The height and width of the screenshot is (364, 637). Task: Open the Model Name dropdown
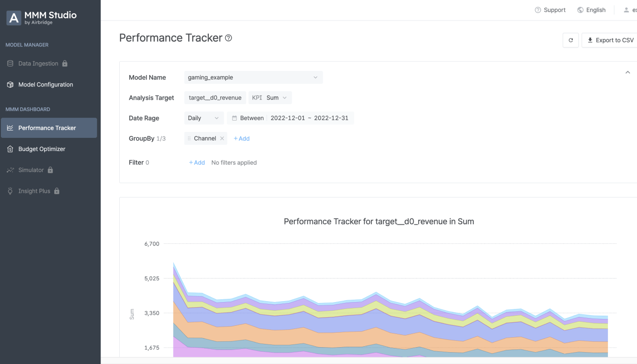tap(253, 77)
